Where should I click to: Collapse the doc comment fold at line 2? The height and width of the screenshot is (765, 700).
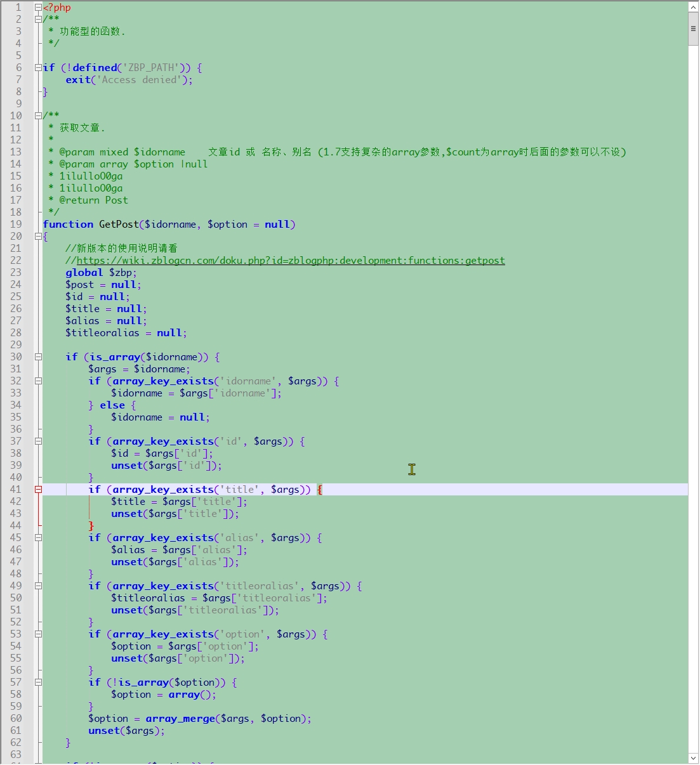point(38,20)
